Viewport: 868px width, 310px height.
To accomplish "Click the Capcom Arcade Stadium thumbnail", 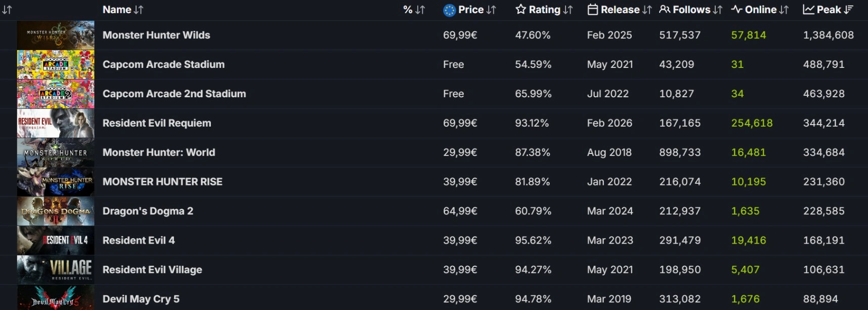I will 56,64.
